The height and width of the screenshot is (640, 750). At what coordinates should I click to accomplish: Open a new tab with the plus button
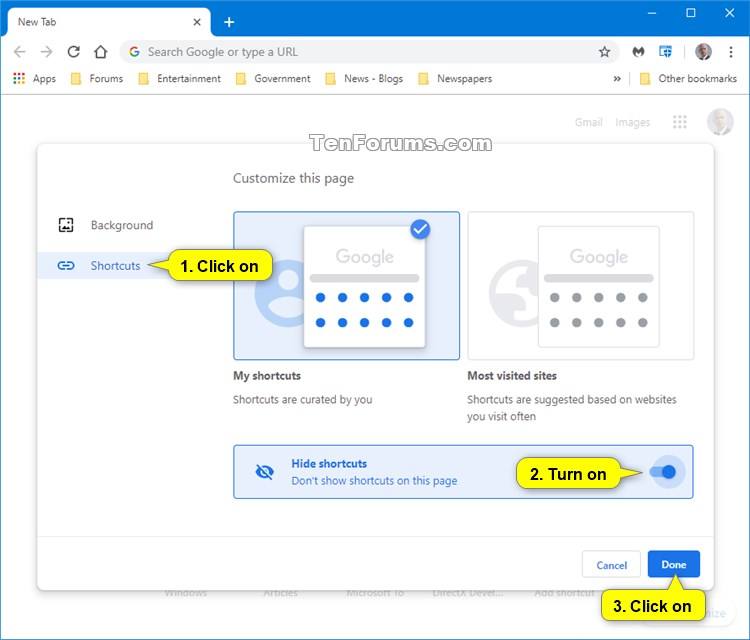pos(229,22)
